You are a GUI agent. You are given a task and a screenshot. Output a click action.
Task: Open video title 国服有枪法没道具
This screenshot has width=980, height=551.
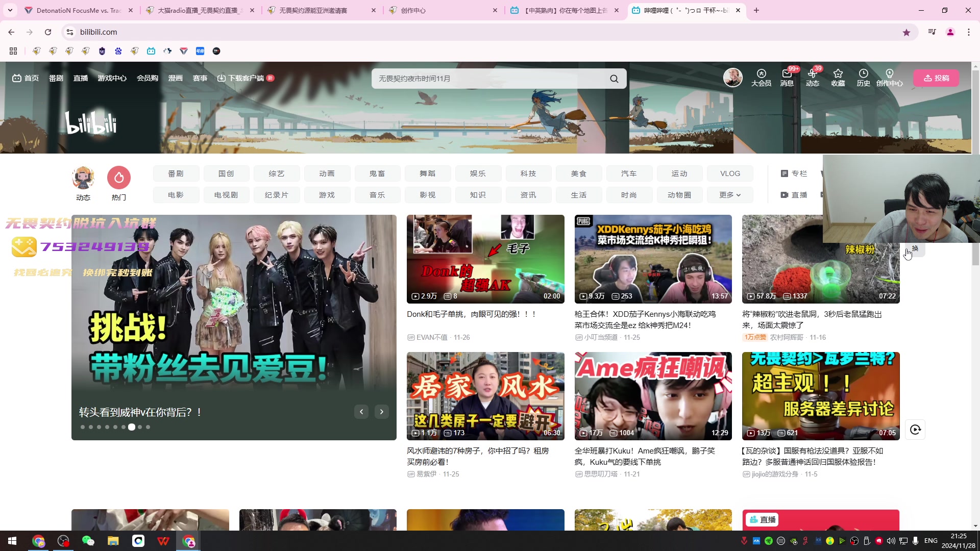(x=812, y=456)
